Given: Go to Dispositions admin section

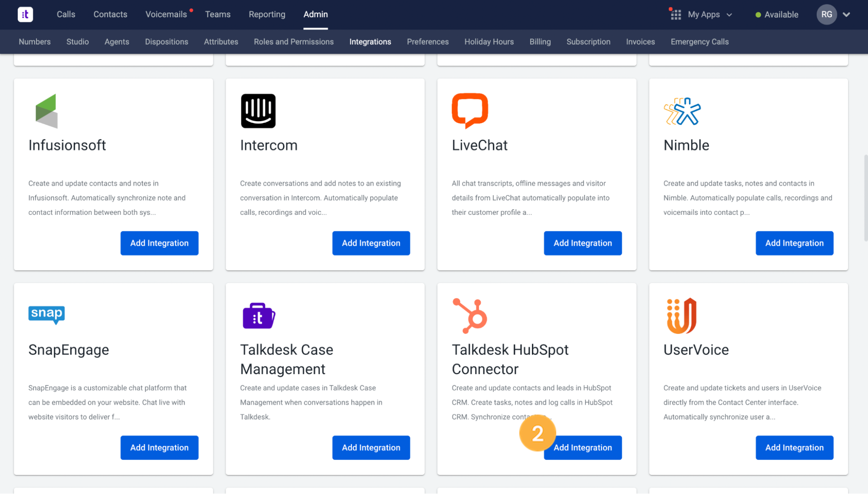Looking at the screenshot, I should click(x=167, y=42).
